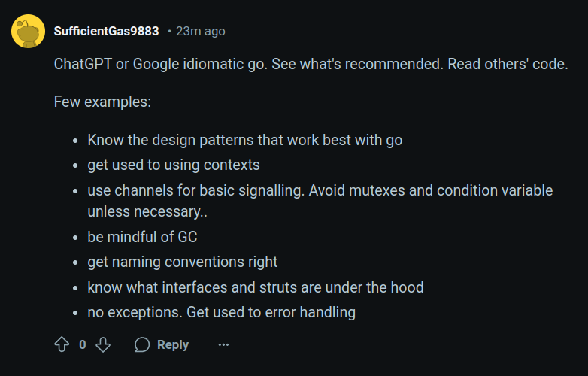Click the "Read others' code." sentence

[x=508, y=64]
